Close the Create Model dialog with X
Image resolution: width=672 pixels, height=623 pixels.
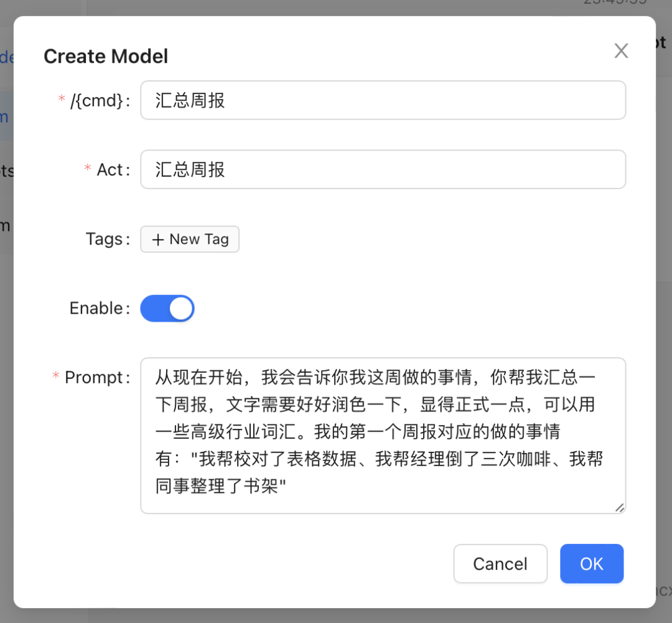pyautogui.click(x=621, y=51)
